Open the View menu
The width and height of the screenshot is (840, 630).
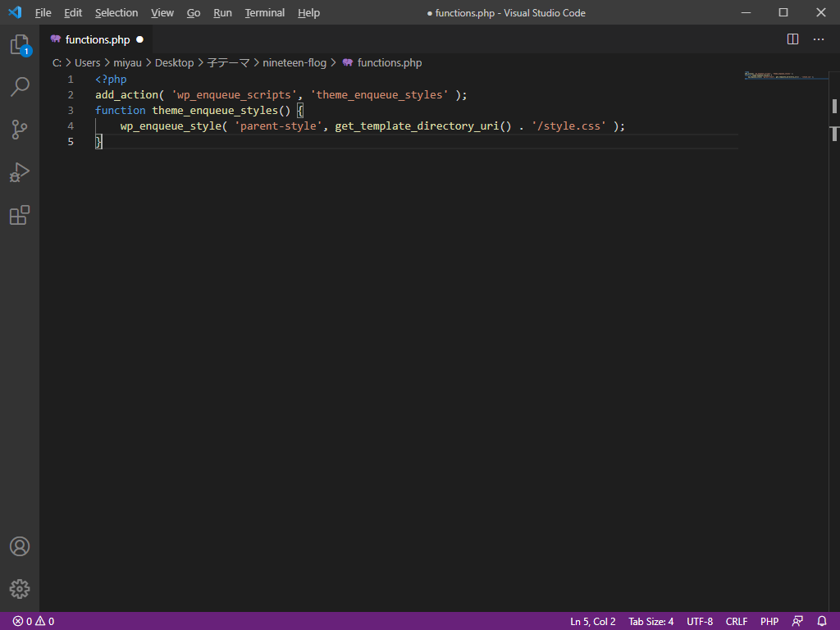pyautogui.click(x=162, y=13)
